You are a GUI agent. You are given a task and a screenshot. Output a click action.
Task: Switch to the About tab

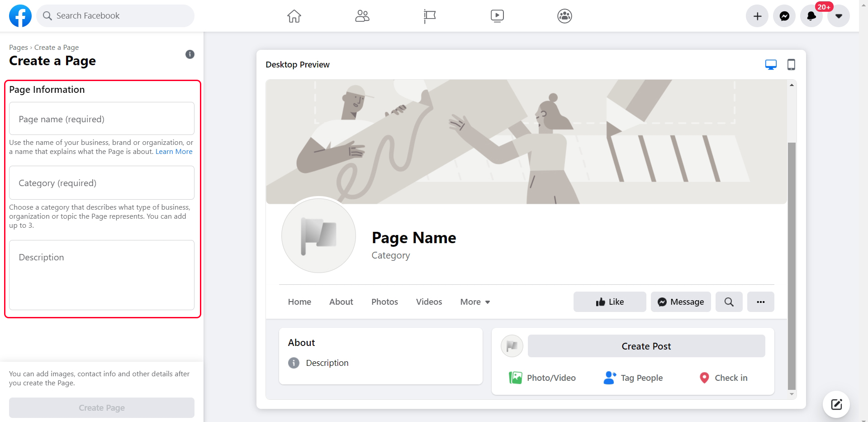(x=341, y=302)
